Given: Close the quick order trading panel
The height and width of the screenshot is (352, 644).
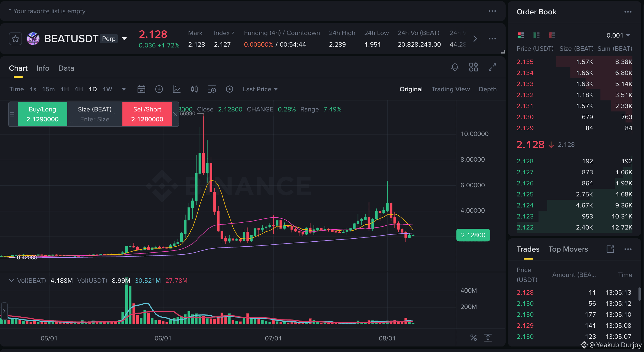Looking at the screenshot, I should tap(175, 114).
